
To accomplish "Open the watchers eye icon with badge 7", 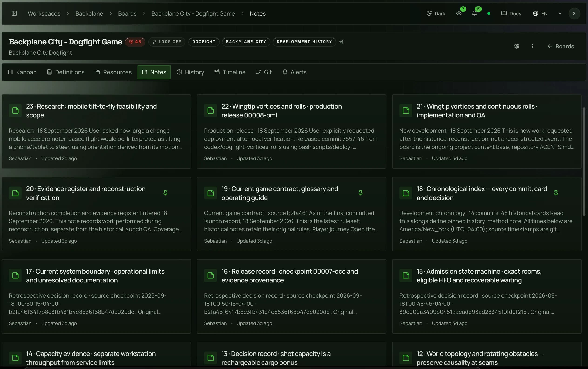I will pyautogui.click(x=459, y=13).
